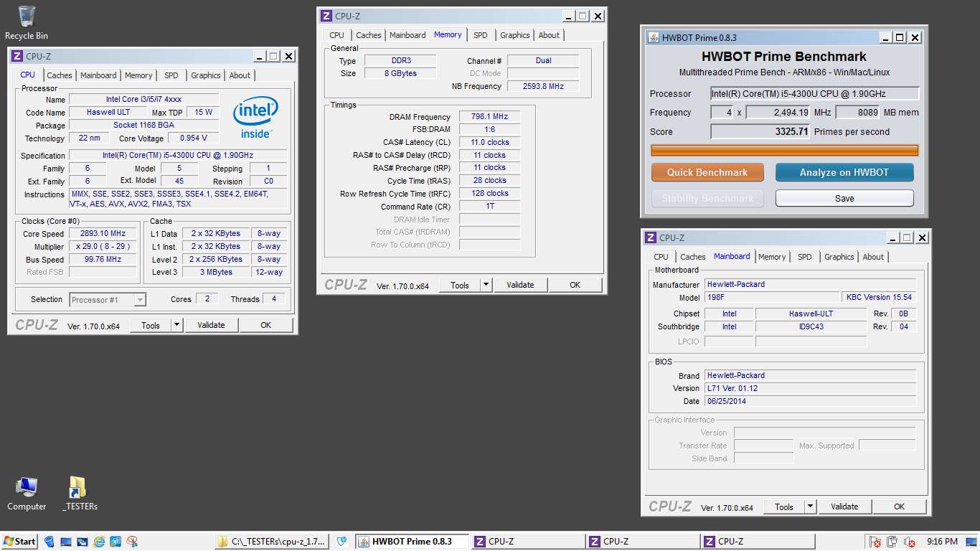Click the Start button

pyautogui.click(x=19, y=542)
